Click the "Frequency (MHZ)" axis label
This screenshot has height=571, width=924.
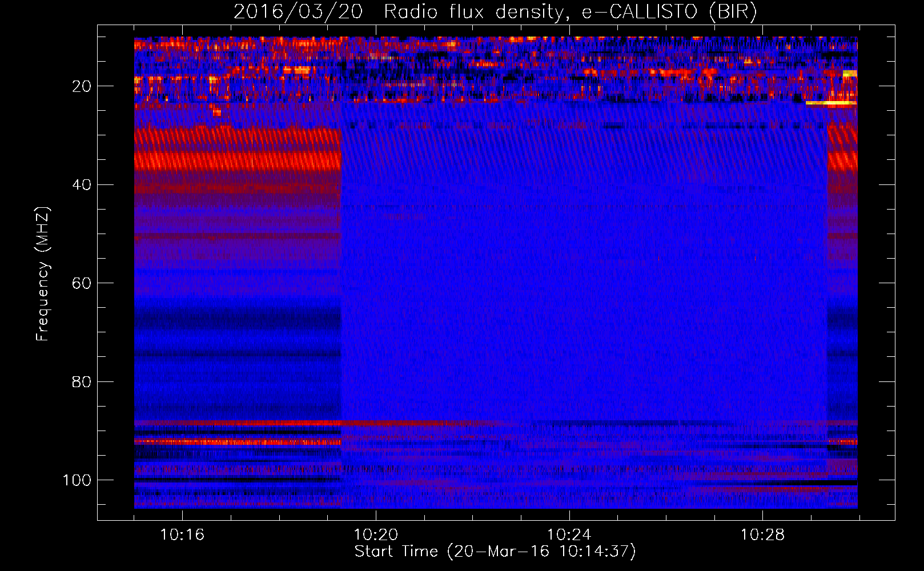pyautogui.click(x=43, y=274)
